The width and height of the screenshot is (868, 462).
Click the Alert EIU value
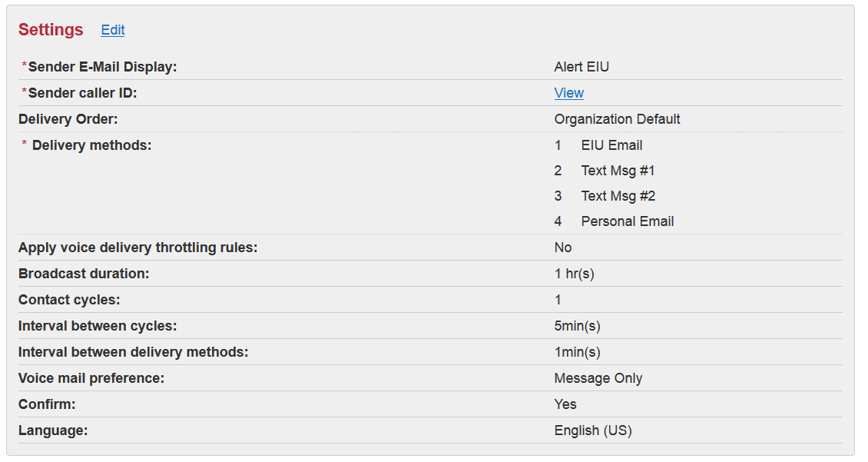pos(581,67)
